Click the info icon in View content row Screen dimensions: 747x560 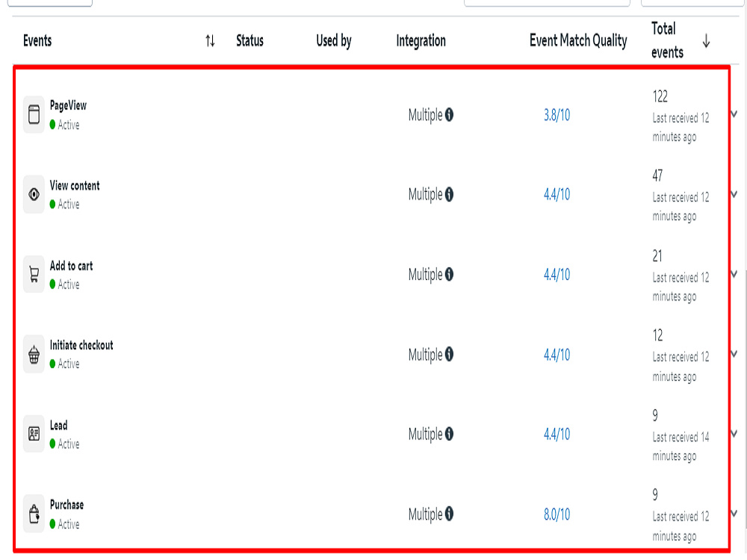449,194
